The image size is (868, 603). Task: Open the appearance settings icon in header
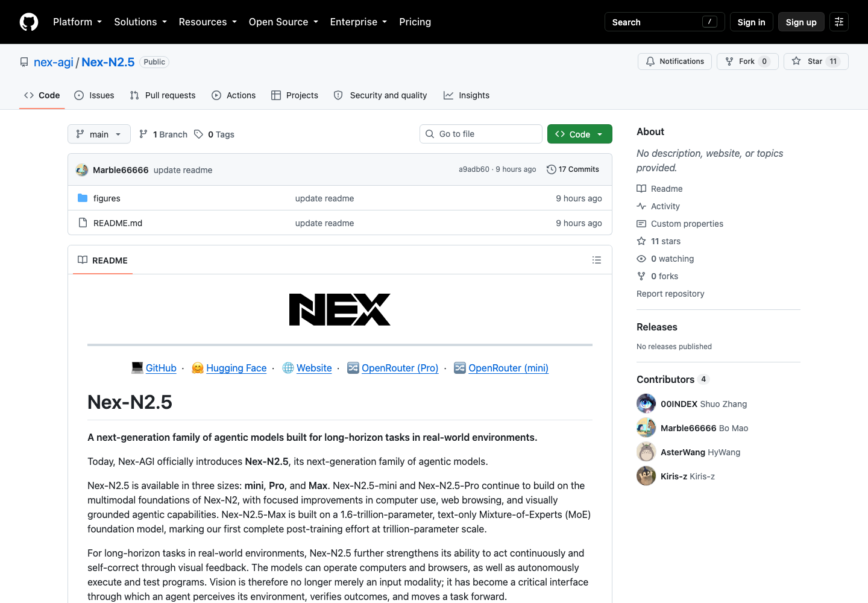coord(839,22)
